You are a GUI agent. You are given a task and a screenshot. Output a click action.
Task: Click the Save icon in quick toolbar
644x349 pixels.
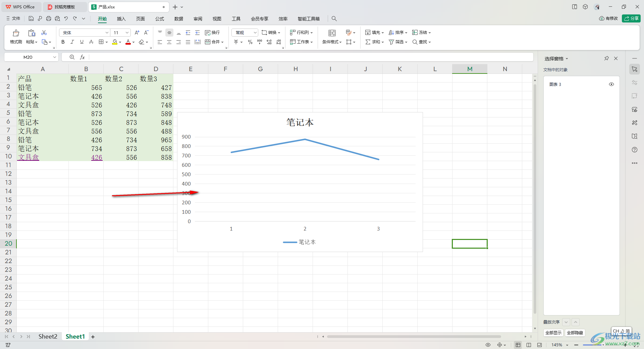(x=31, y=18)
